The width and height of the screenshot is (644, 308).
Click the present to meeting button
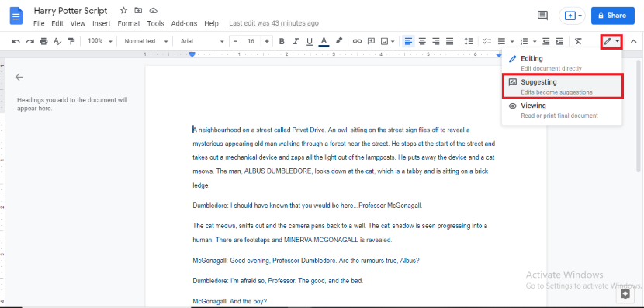click(572, 16)
